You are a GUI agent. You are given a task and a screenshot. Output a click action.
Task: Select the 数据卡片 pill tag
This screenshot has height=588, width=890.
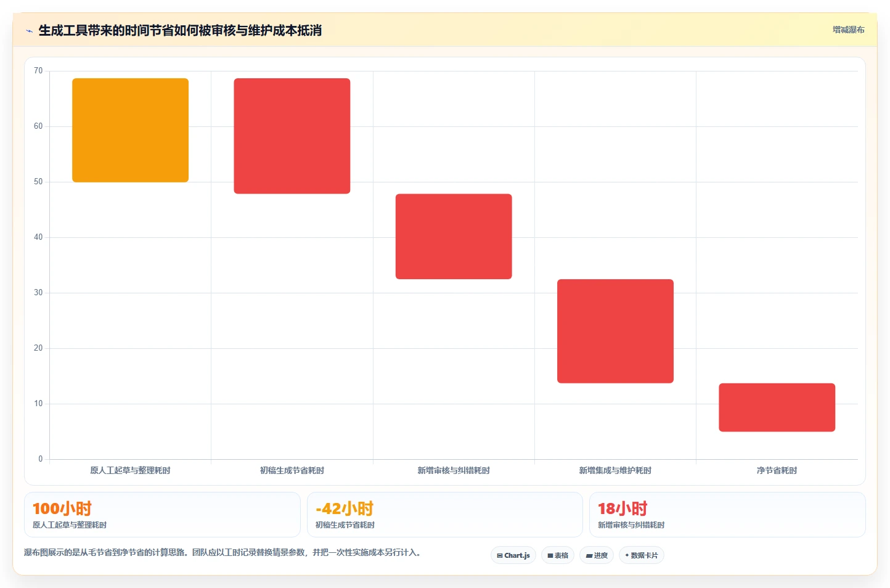[642, 555]
